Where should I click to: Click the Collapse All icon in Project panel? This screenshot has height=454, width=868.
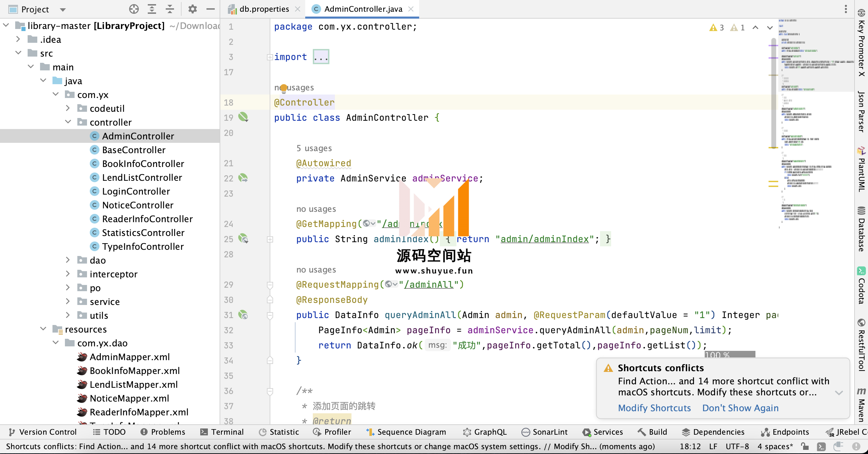click(170, 9)
